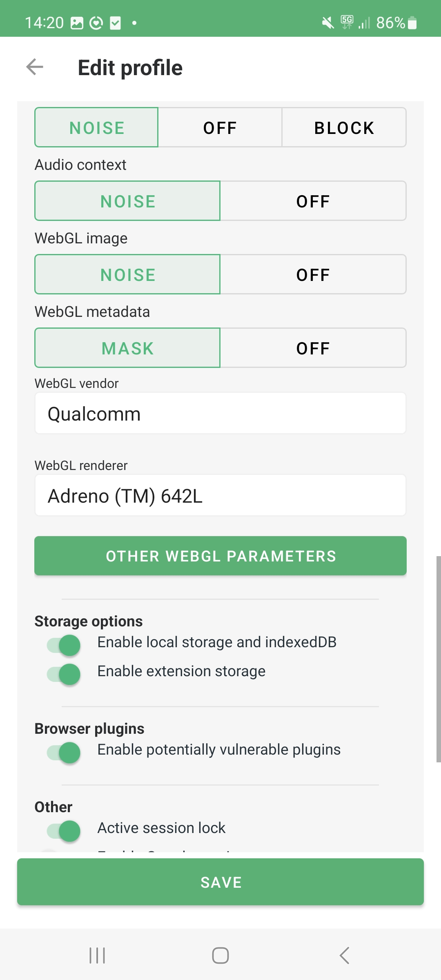Select MASK for WebGL metadata
Image resolution: width=441 pixels, height=980 pixels.
pos(128,348)
